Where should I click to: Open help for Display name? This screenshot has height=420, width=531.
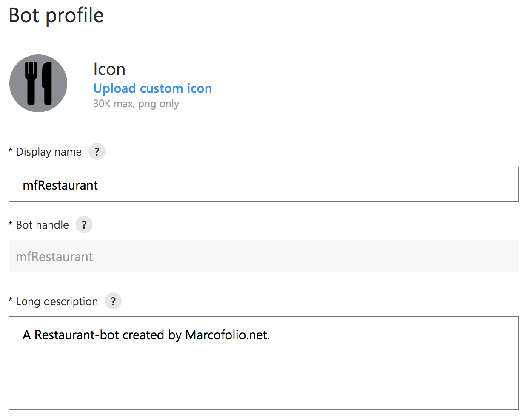click(97, 151)
